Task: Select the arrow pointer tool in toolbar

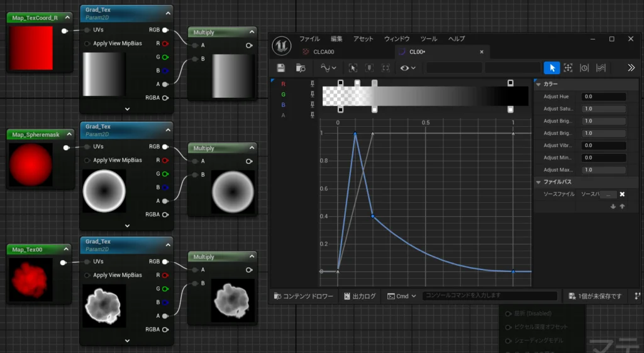Action: click(552, 68)
